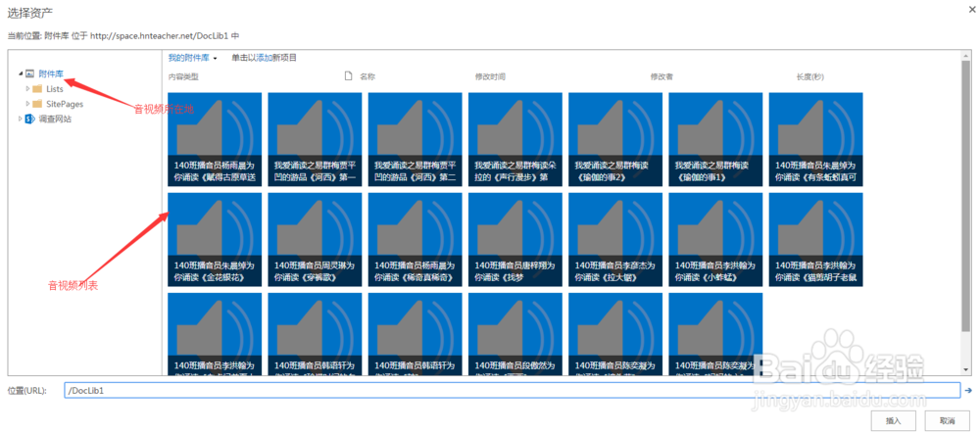Sort by the 内容类型 column header
The width and height of the screenshot is (980, 433).
click(x=183, y=76)
